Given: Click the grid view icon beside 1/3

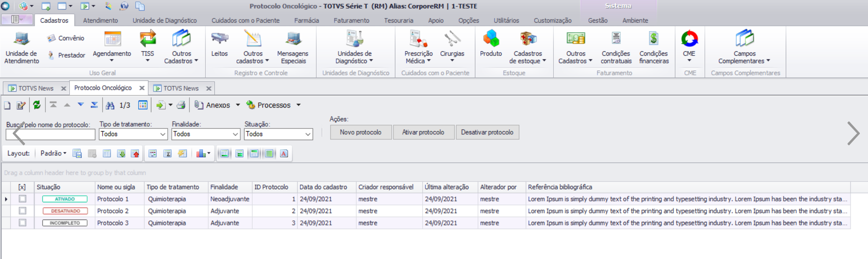Looking at the screenshot, I should 143,105.
